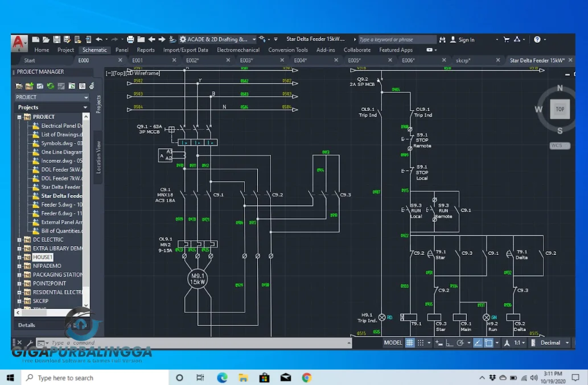The height and width of the screenshot is (385, 588).
Task: Open the Reports ribbon menu
Action: (146, 50)
